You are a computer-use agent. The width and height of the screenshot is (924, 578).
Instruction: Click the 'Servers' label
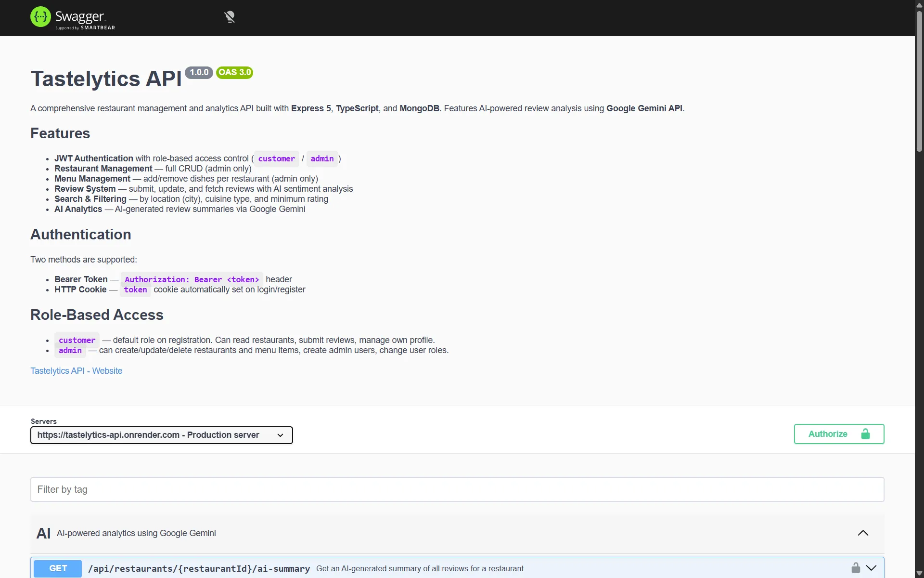coord(43,421)
